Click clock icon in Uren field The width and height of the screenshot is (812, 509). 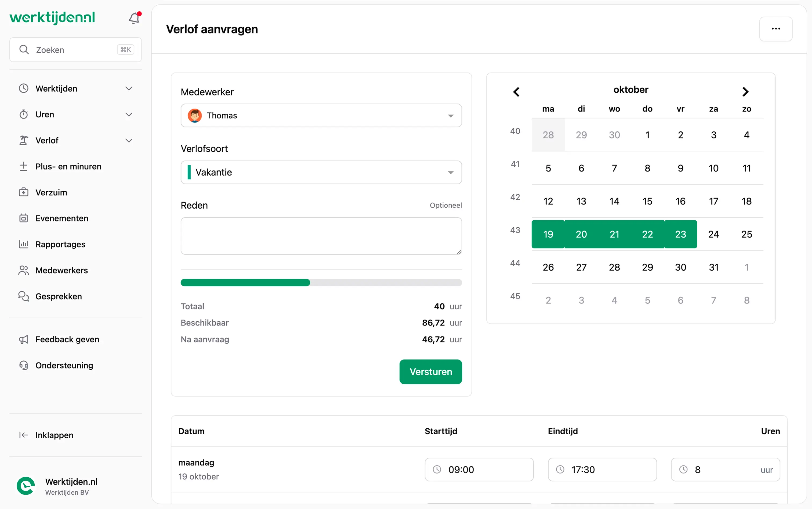point(683,469)
